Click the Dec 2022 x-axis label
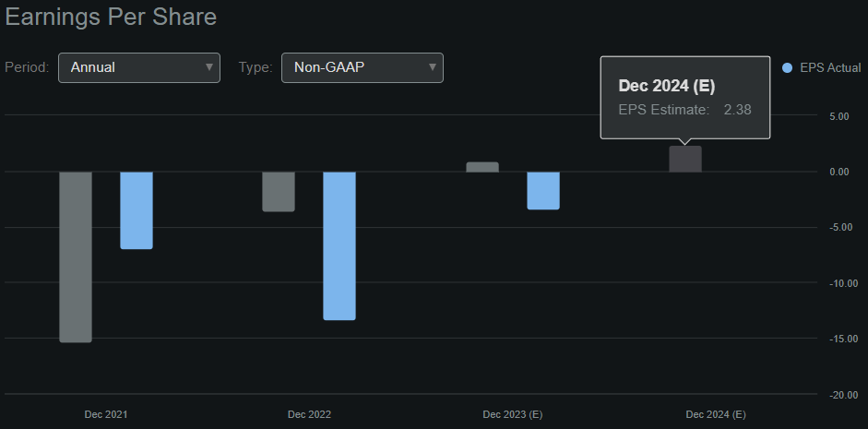The image size is (868, 429). [x=309, y=414]
